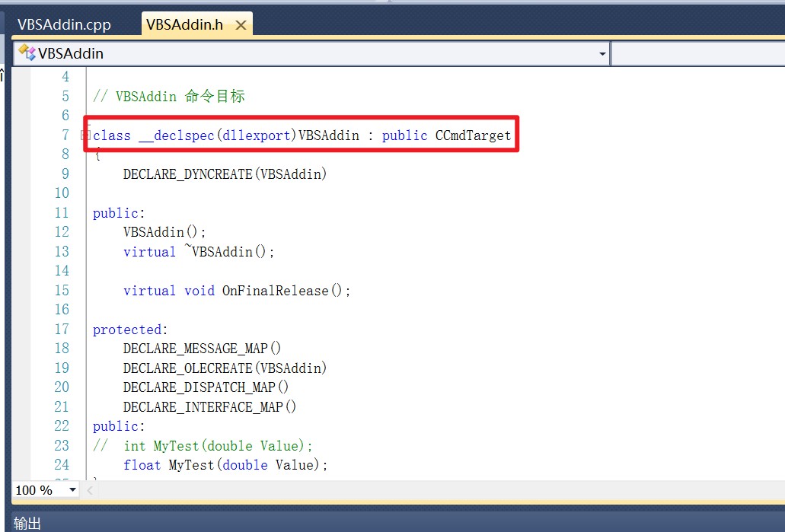
Task: Click DECLARE_MESSAGE_MAP() macro text
Action: pyautogui.click(x=202, y=349)
